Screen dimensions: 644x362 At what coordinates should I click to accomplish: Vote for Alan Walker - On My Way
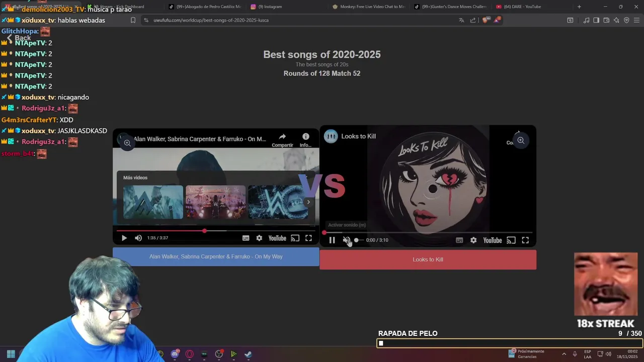point(216,256)
